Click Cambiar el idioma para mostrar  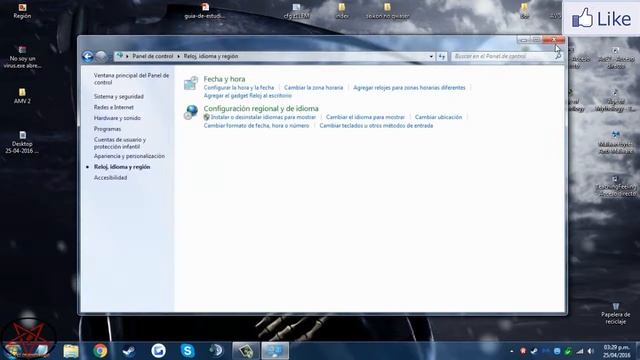pyautogui.click(x=365, y=117)
